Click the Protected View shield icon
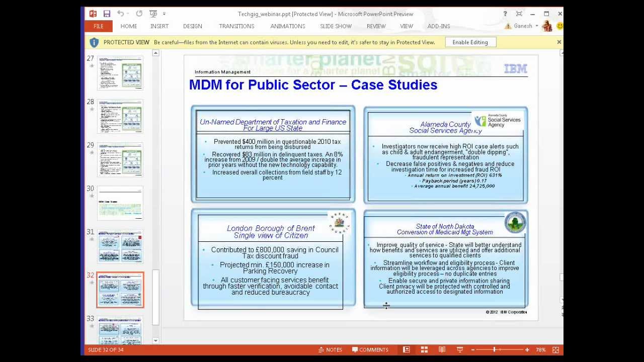 (94, 42)
